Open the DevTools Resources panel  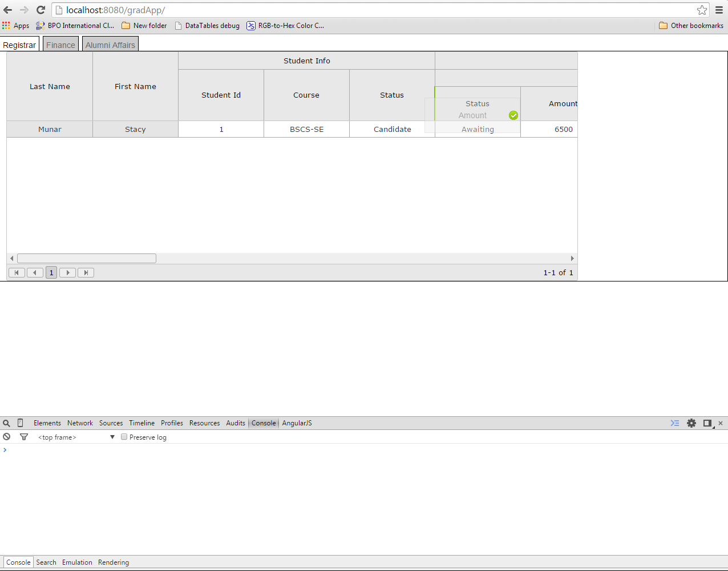[x=204, y=423]
